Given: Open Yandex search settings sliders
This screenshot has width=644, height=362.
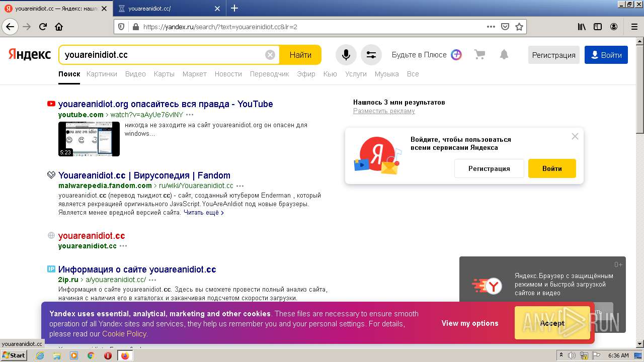Looking at the screenshot, I should tap(371, 55).
